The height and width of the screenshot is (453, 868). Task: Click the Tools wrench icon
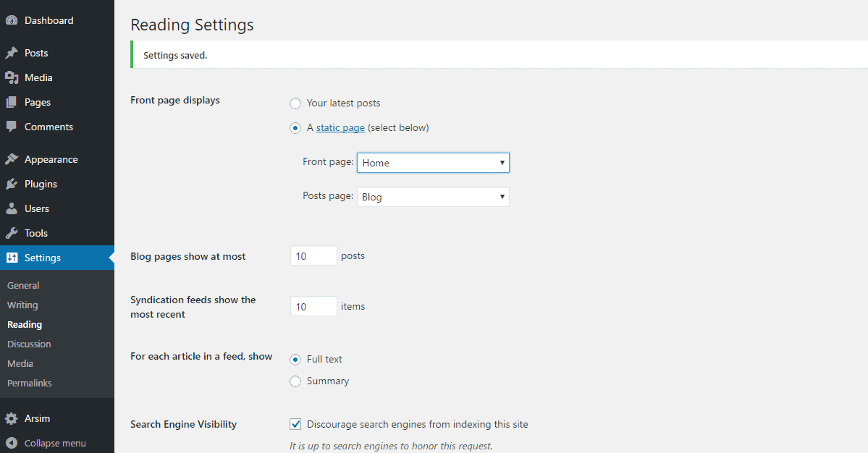[x=12, y=232]
